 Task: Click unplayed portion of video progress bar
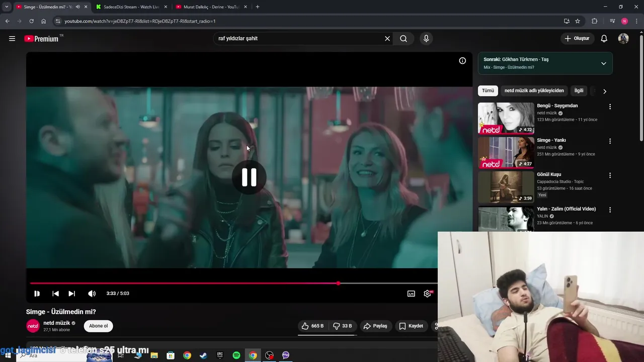(388, 284)
